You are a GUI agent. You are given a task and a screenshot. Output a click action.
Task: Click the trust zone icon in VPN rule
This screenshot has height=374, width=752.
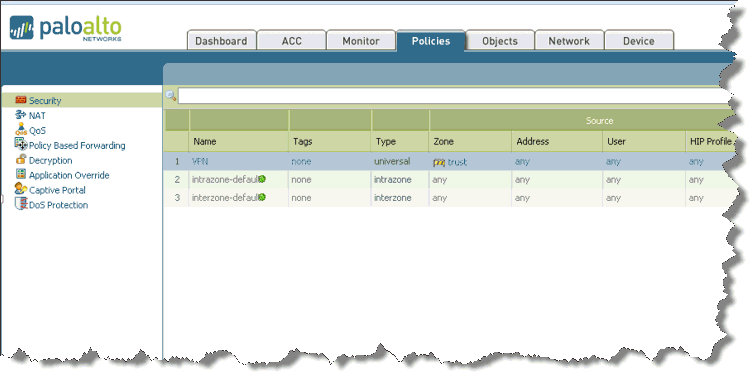pyautogui.click(x=439, y=163)
